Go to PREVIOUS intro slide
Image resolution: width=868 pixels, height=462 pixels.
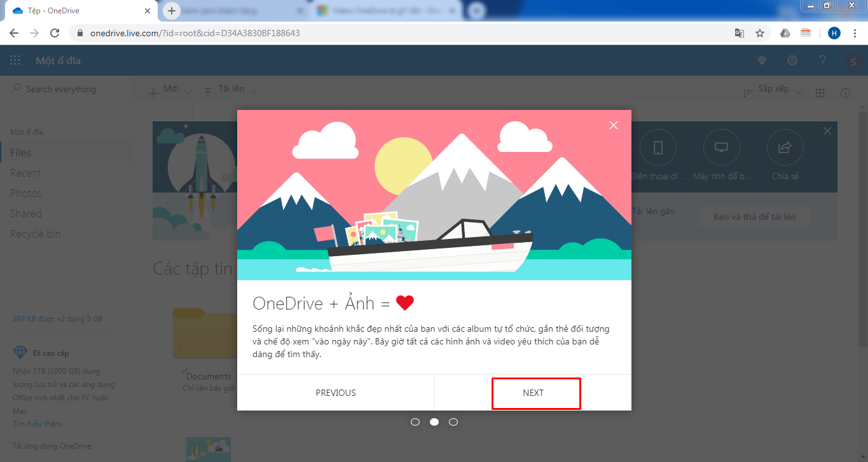pyautogui.click(x=336, y=393)
